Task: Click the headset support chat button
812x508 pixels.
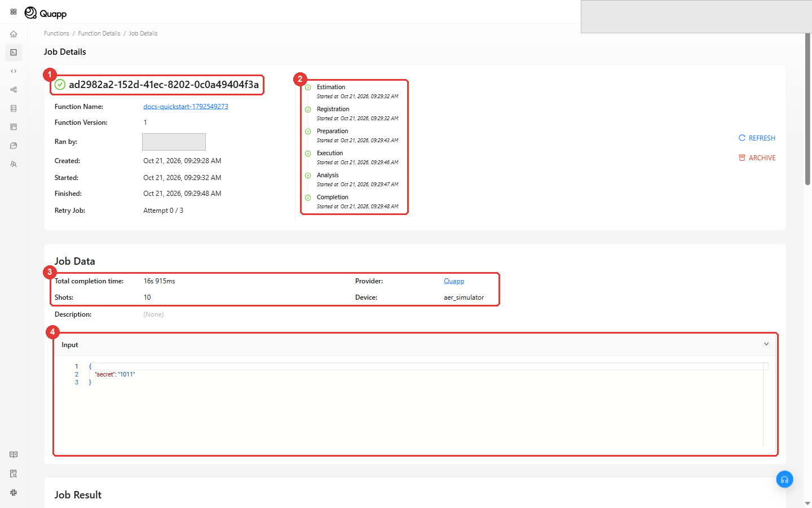Action: tap(784, 479)
